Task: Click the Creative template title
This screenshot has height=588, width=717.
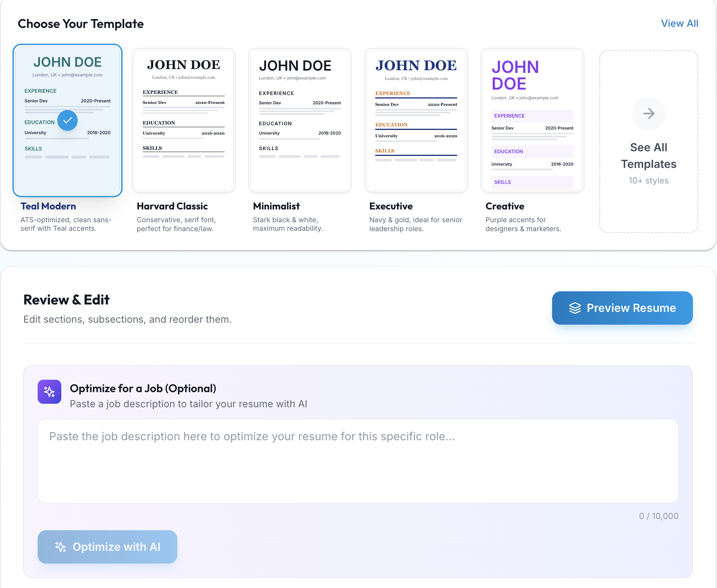Action: [x=505, y=206]
